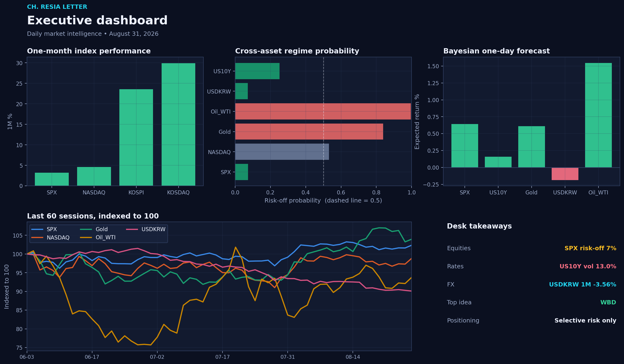The width and height of the screenshot is (624, 364).
Task: Click the WBD top idea value
Action: (x=608, y=302)
